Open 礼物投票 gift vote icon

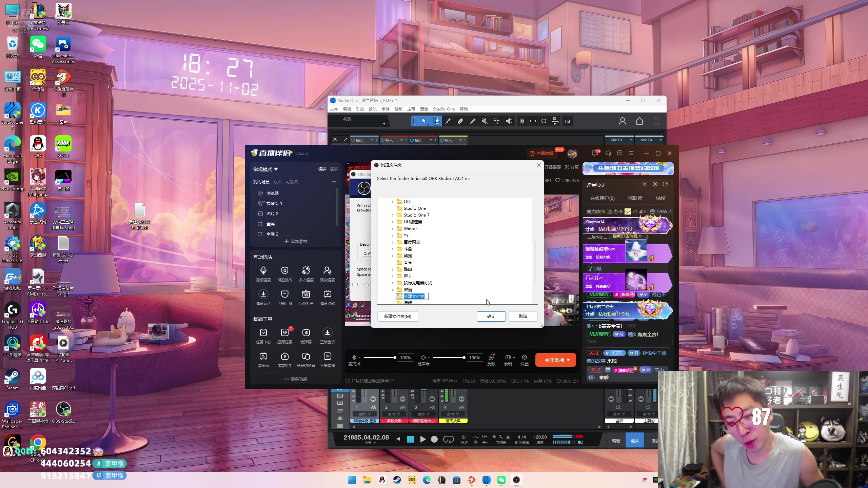click(306, 294)
